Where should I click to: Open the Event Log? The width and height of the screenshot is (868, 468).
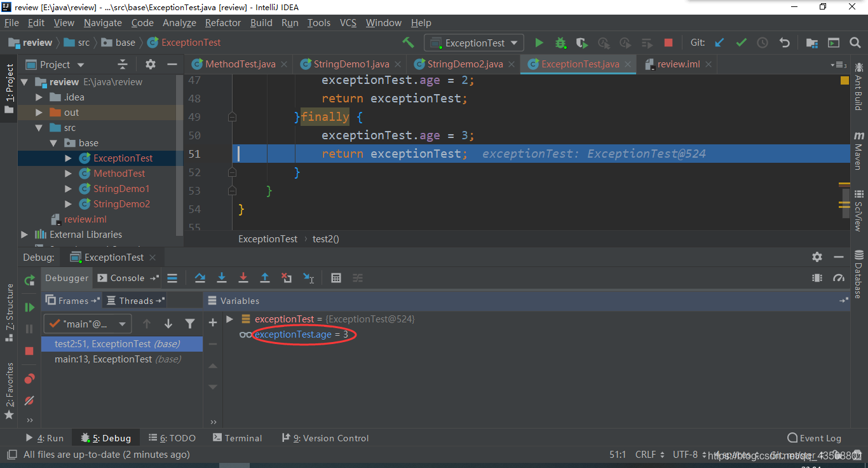tap(815, 438)
